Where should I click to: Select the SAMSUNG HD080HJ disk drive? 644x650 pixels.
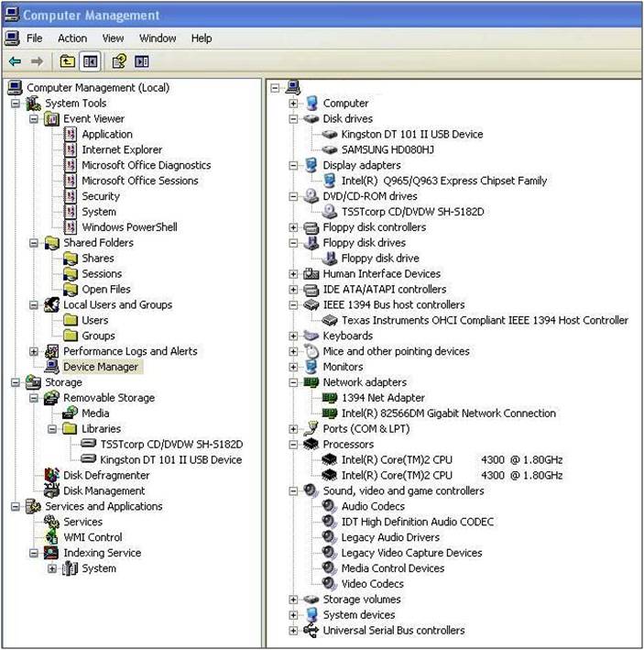tap(387, 149)
